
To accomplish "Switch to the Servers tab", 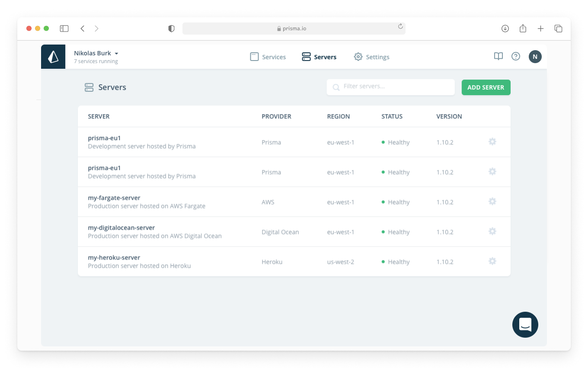I will (x=319, y=57).
